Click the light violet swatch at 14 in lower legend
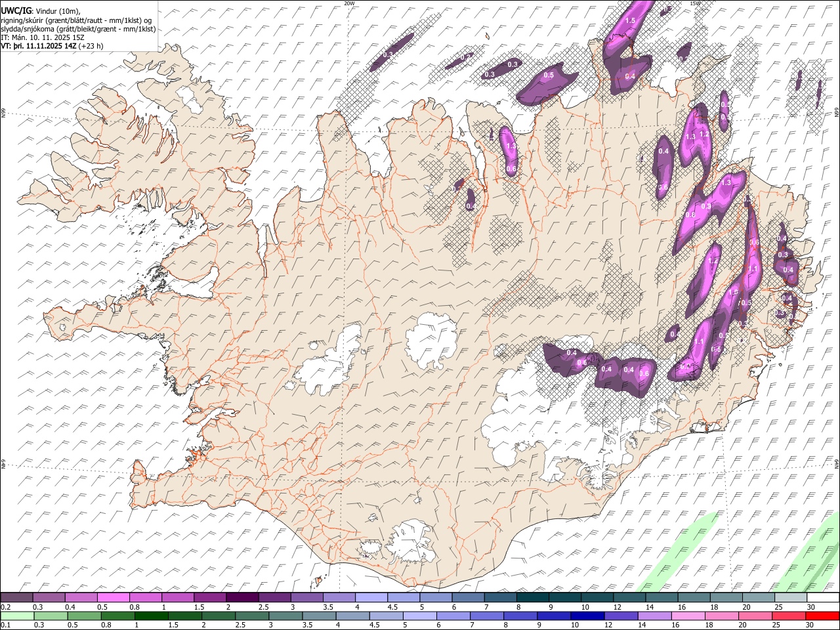 point(654,616)
